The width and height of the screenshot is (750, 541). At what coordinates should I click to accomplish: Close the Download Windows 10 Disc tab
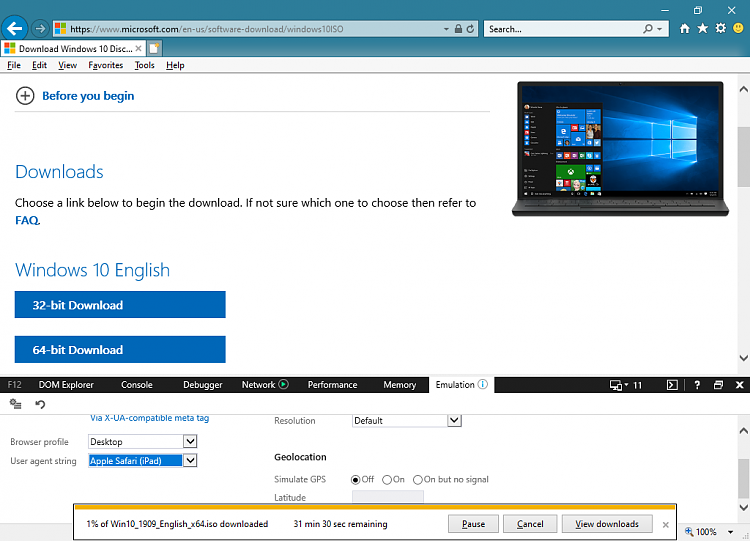click(x=138, y=48)
